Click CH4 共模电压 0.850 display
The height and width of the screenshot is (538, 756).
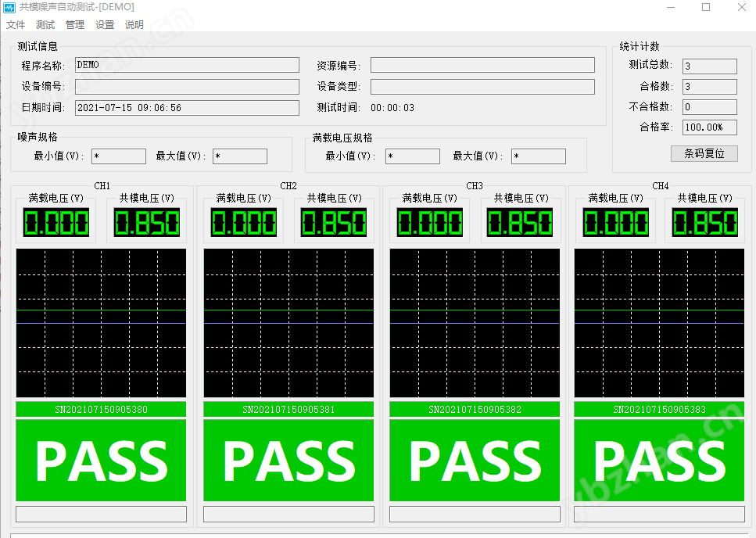pyautogui.click(x=704, y=223)
